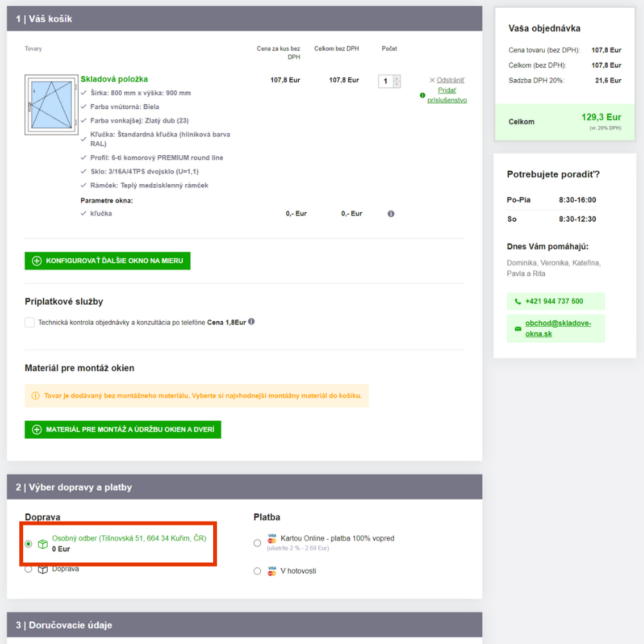Remove item using the Odstrániť link
The width and height of the screenshot is (644, 644).
pyautogui.click(x=450, y=80)
